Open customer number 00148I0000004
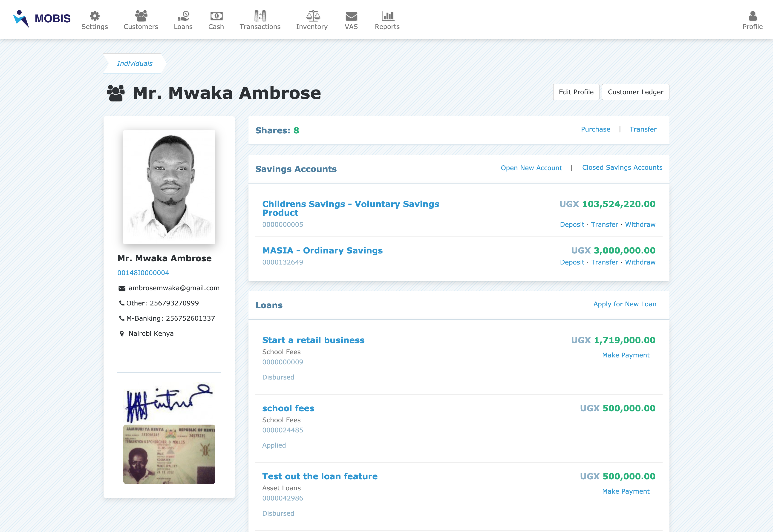 point(143,272)
